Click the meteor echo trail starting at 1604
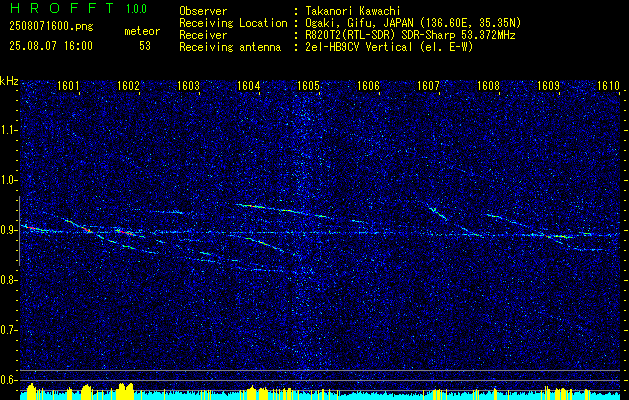 (285, 211)
